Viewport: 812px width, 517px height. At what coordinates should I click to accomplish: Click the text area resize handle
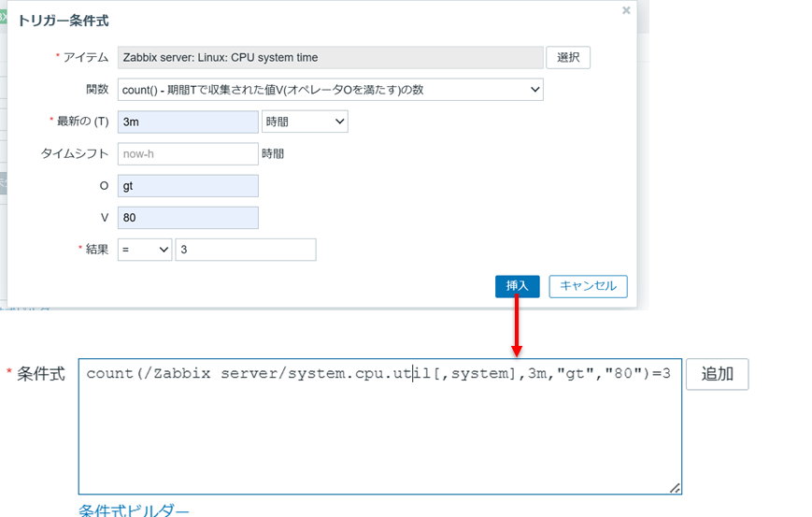pyautogui.click(x=675, y=487)
